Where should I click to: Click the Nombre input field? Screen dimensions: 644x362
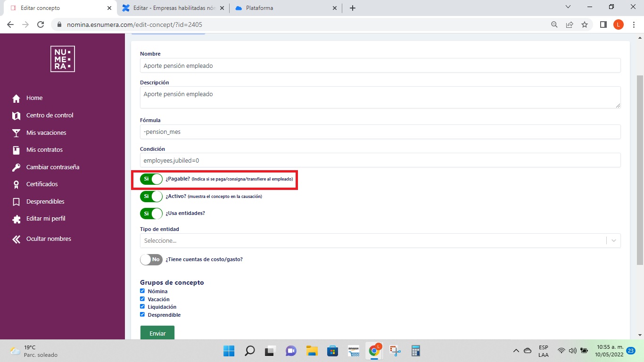coord(380,66)
